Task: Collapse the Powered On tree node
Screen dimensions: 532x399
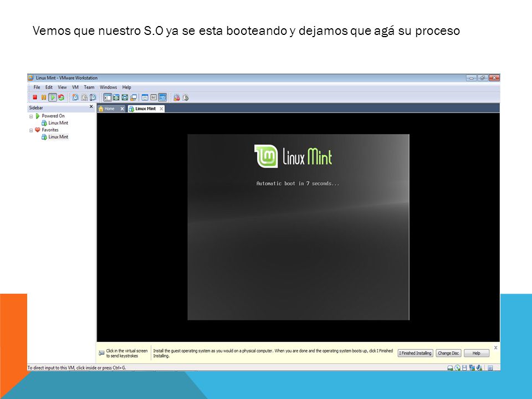Action: point(31,116)
